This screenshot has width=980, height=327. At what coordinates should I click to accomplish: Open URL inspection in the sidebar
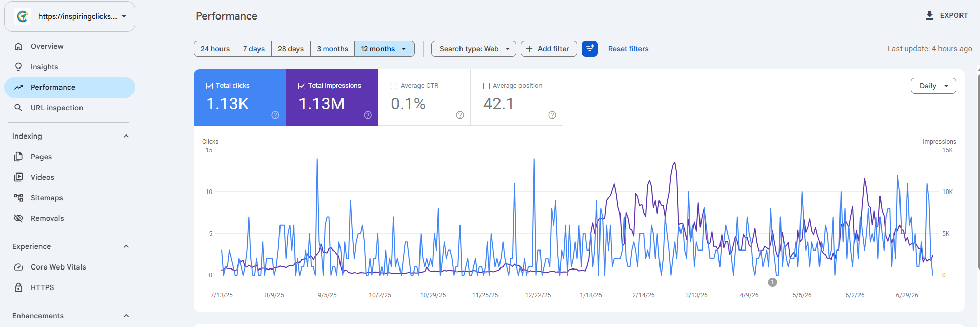(70, 108)
